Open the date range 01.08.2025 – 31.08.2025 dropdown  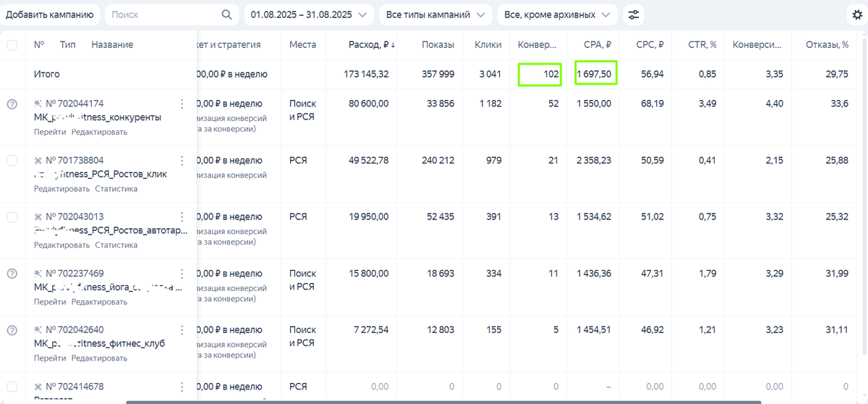pos(309,14)
